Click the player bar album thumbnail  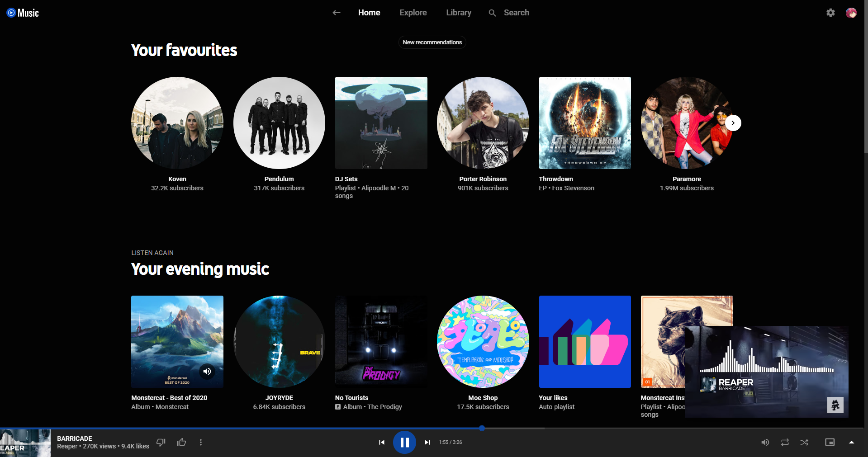(25, 443)
